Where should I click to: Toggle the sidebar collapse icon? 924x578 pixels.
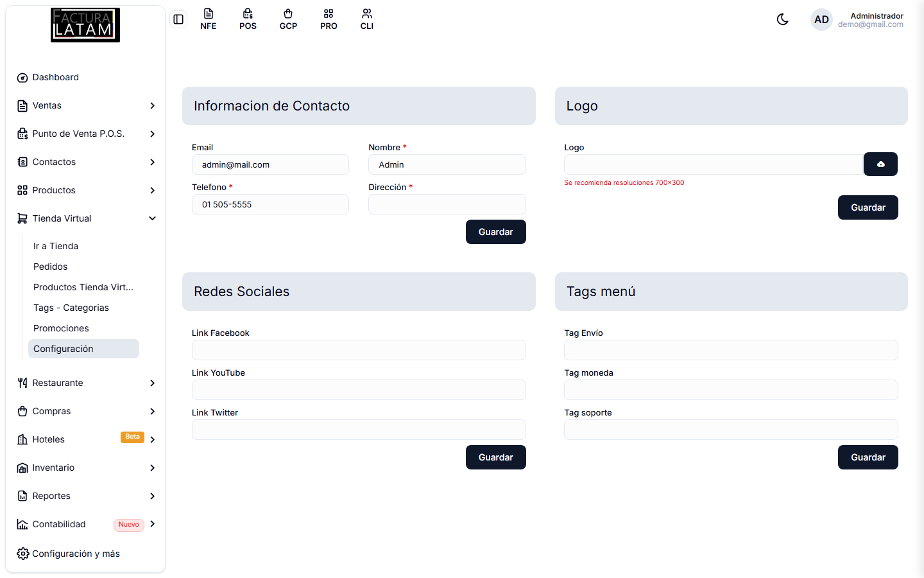[x=178, y=19]
